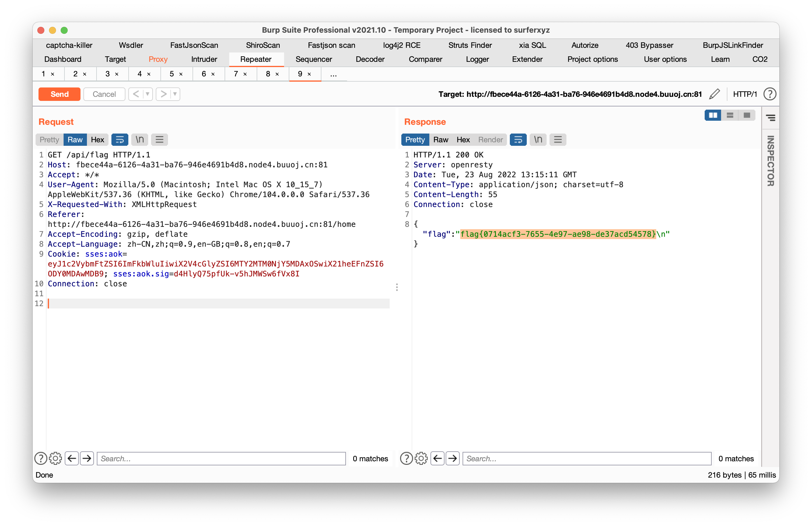Click the edit target pencil icon
The image size is (812, 526).
coord(714,94)
